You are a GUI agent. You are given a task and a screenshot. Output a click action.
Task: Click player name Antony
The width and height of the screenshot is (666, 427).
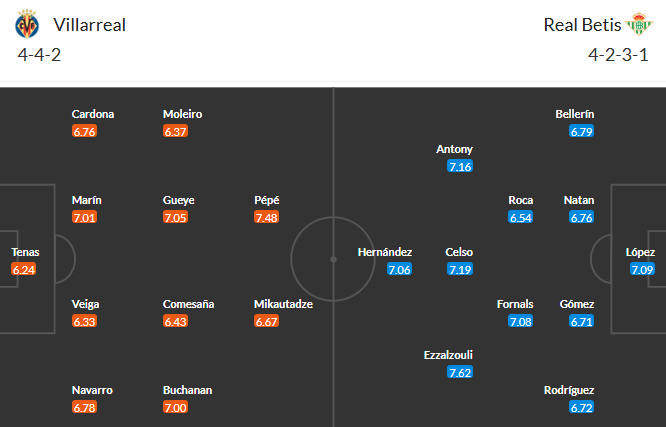click(x=455, y=149)
